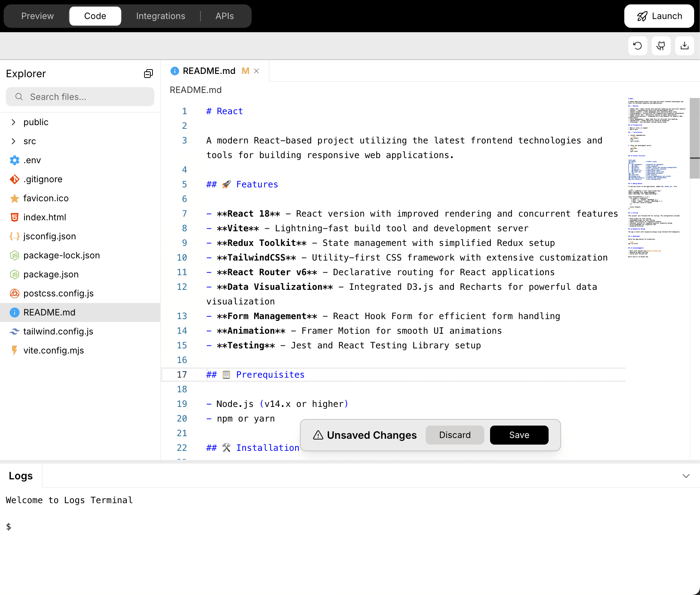Click the Vite lightning icon beside vite.config.mjs
The width and height of the screenshot is (700, 595).
pyautogui.click(x=14, y=350)
